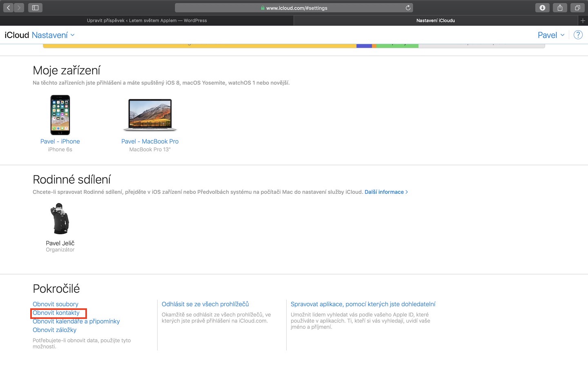Go forward with Safari's forward arrow
588x368 pixels.
point(19,8)
